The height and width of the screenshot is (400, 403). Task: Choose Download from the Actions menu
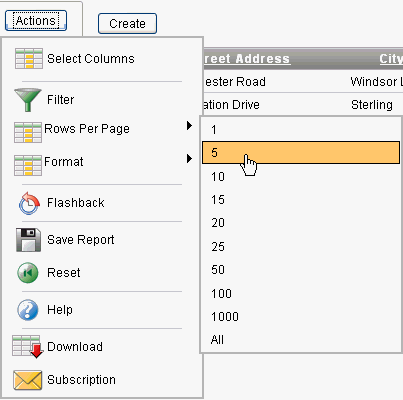tap(75, 347)
